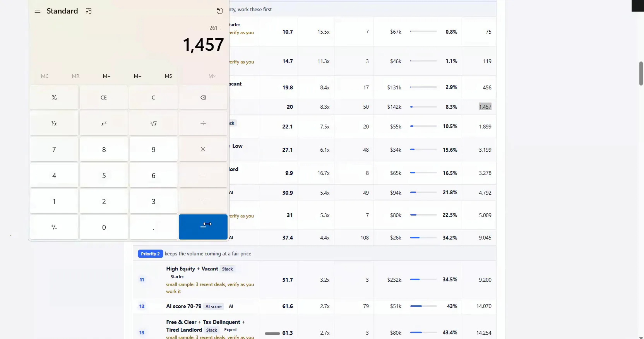Screen dimensions: 644x339
Task: Open the memory list dropdown in Calculator
Action: [x=212, y=76]
